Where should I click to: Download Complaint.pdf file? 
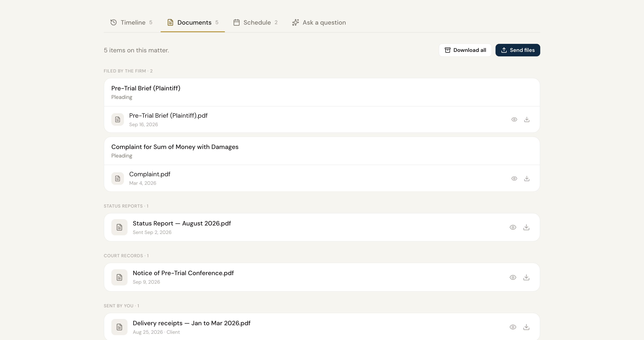(x=527, y=178)
